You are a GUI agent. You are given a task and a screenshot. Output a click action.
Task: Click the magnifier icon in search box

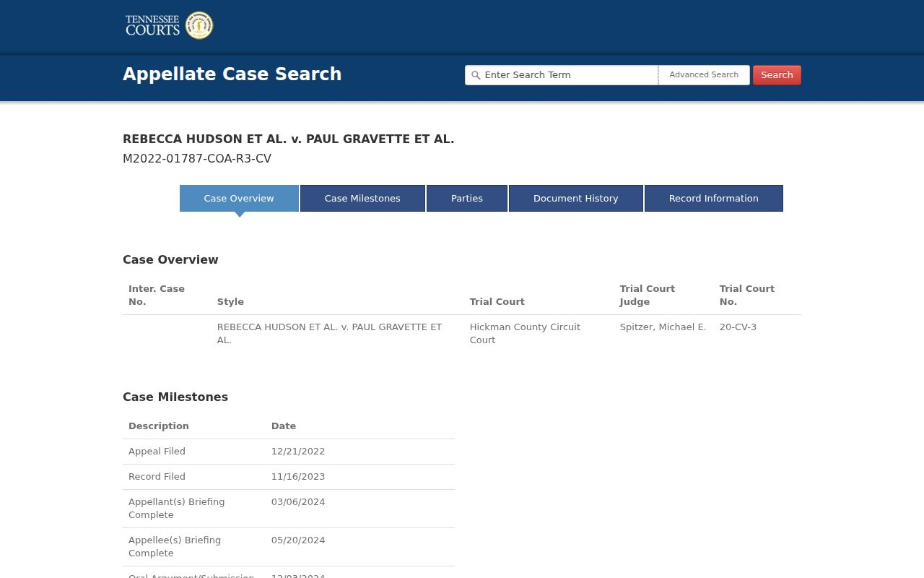[475, 75]
